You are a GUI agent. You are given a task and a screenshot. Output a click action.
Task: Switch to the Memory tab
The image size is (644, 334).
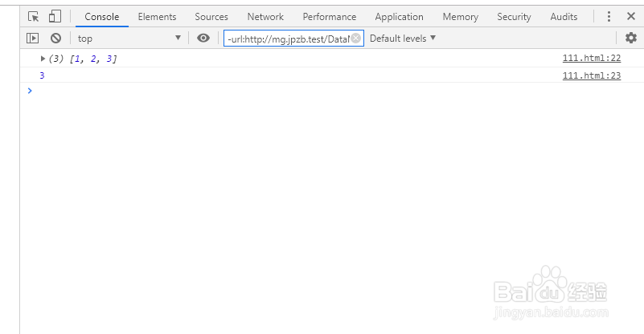461,17
